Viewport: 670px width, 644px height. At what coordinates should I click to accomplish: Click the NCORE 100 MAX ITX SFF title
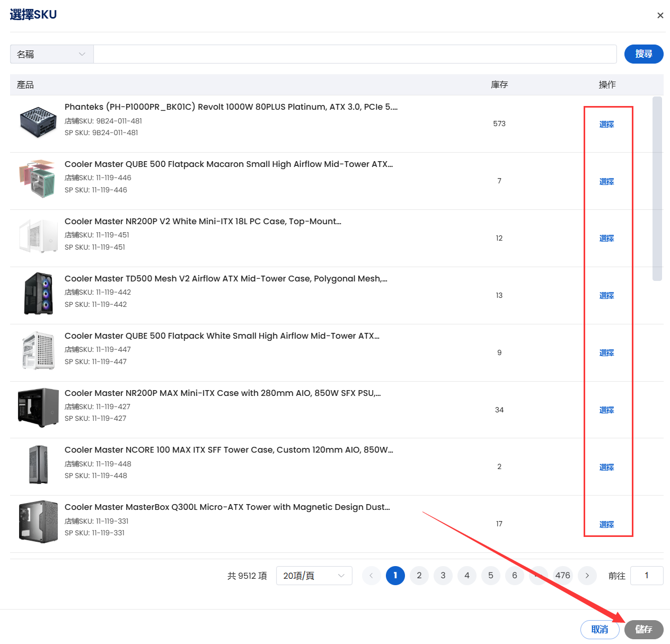229,450
